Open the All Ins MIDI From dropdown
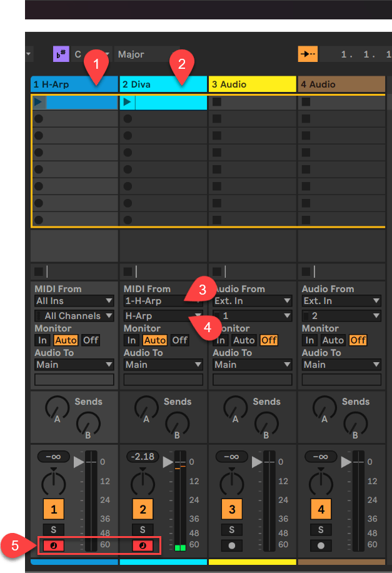The width and height of the screenshot is (392, 573). (74, 301)
